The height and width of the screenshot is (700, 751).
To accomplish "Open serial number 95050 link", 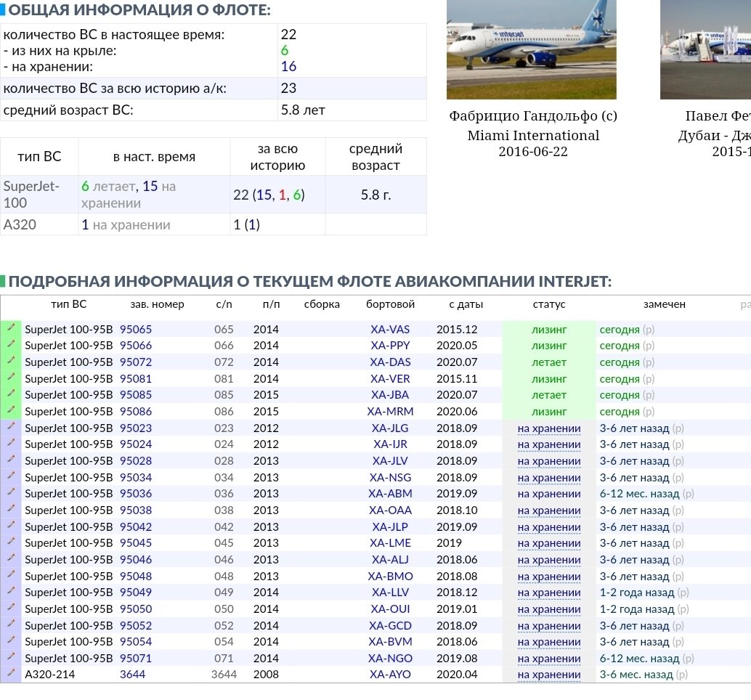I will (136, 609).
